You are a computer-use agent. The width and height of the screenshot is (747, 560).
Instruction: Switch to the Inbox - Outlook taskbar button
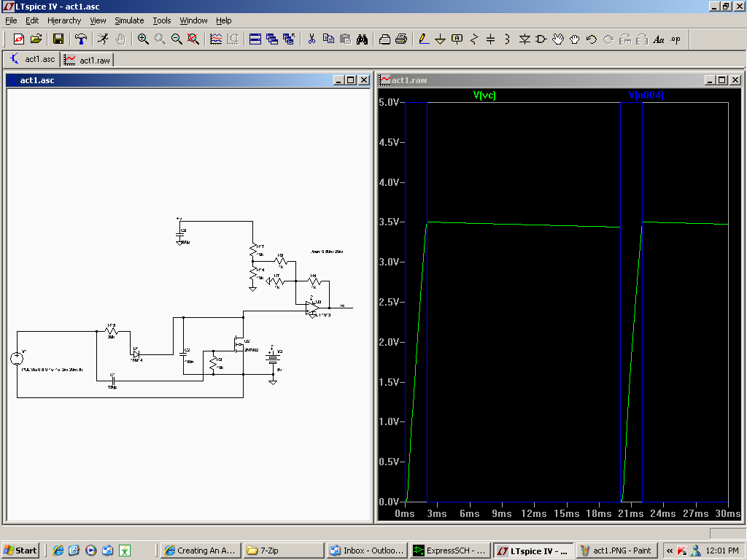[x=368, y=551]
